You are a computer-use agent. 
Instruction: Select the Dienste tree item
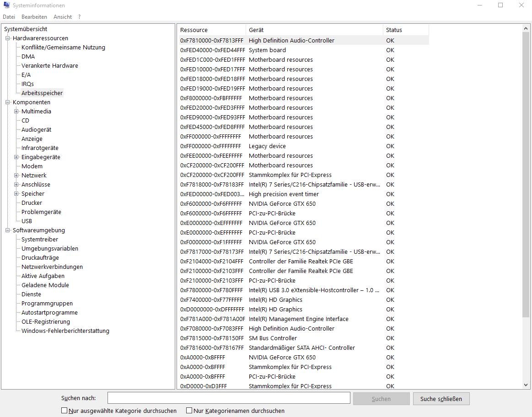31,294
